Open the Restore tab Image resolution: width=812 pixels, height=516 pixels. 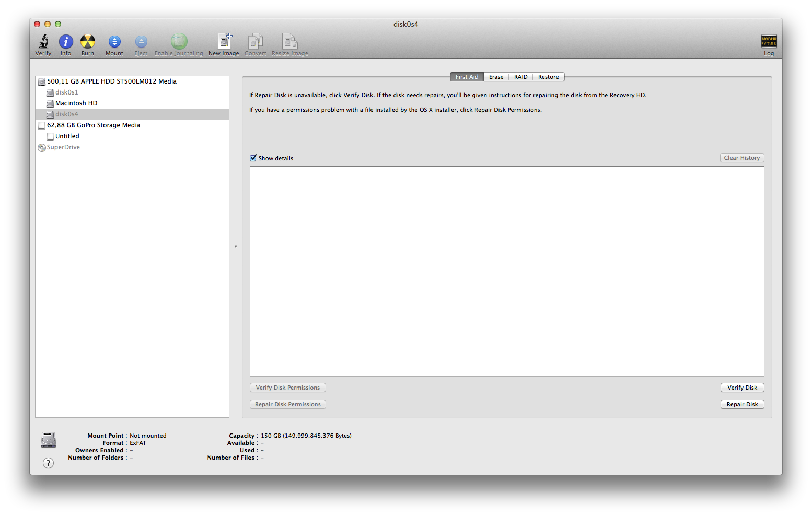548,77
